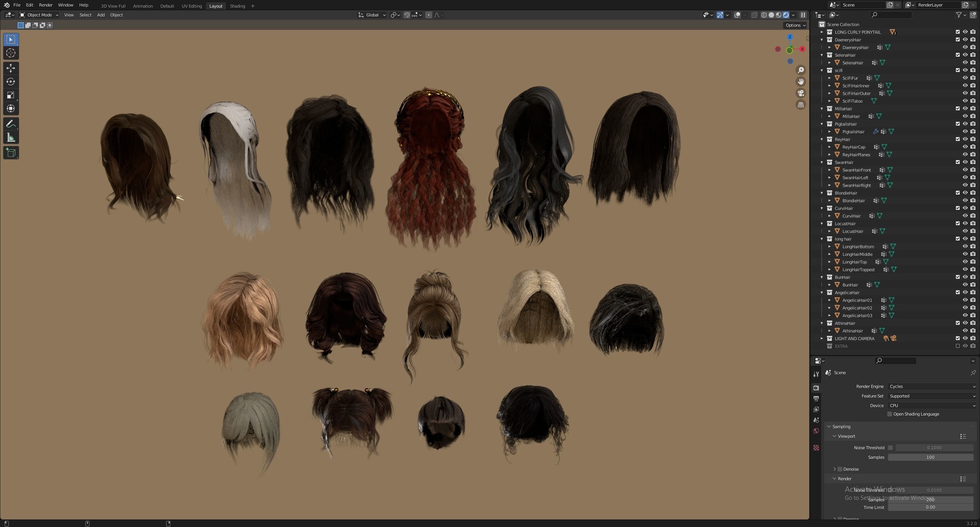Add a new workspace with plus button

click(253, 6)
